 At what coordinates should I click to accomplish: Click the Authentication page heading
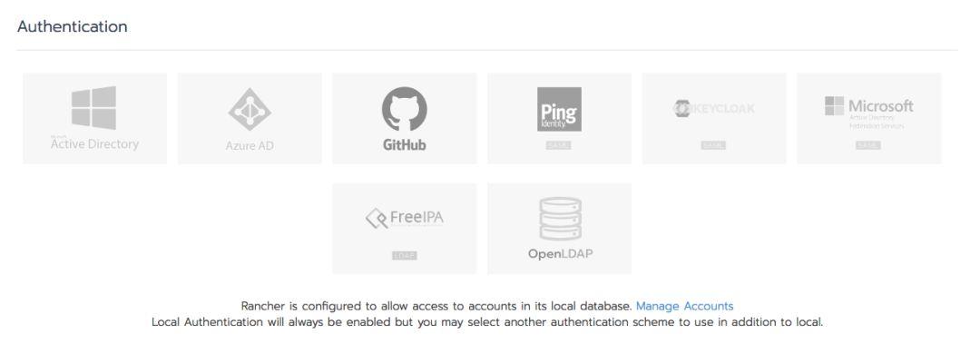[73, 26]
